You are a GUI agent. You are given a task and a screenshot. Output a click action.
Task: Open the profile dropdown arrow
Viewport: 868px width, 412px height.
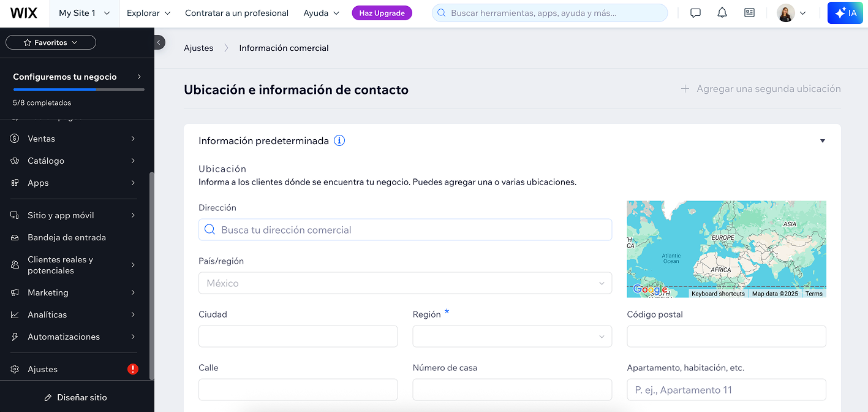click(x=803, y=13)
